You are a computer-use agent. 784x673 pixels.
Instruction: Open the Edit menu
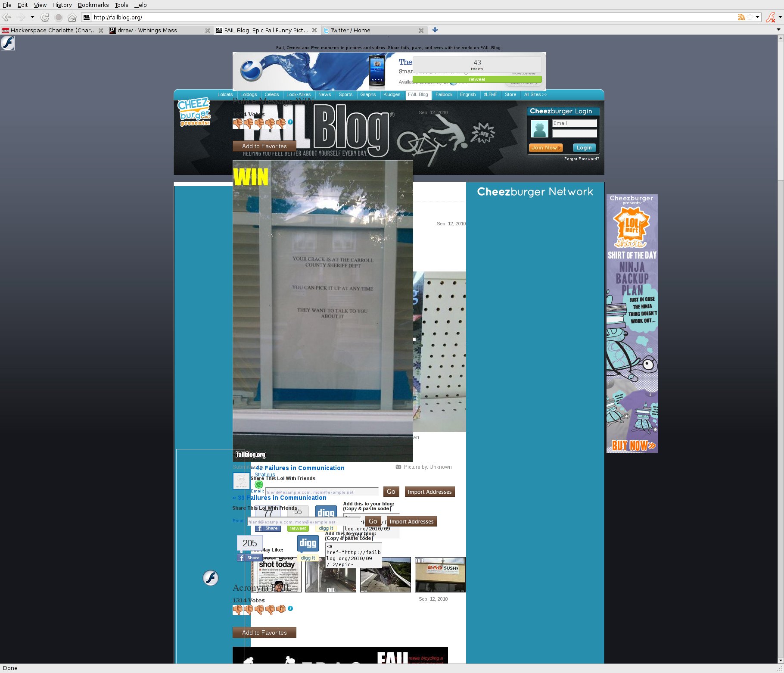pyautogui.click(x=22, y=5)
